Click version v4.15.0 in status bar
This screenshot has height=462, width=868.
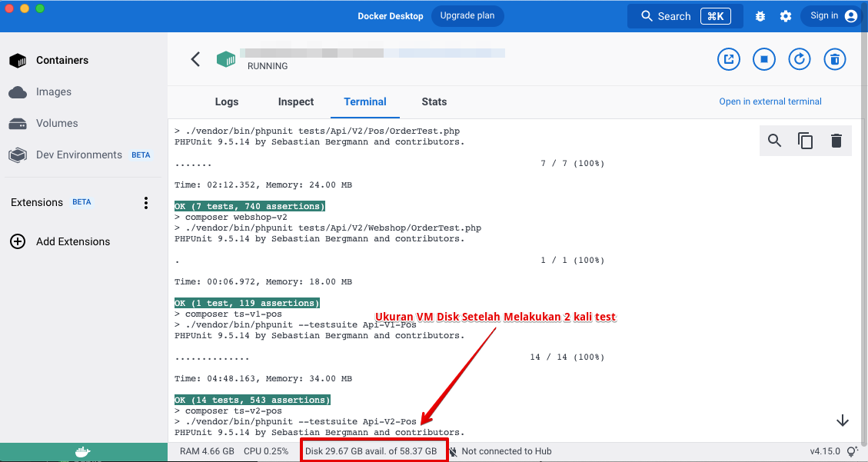click(x=824, y=451)
